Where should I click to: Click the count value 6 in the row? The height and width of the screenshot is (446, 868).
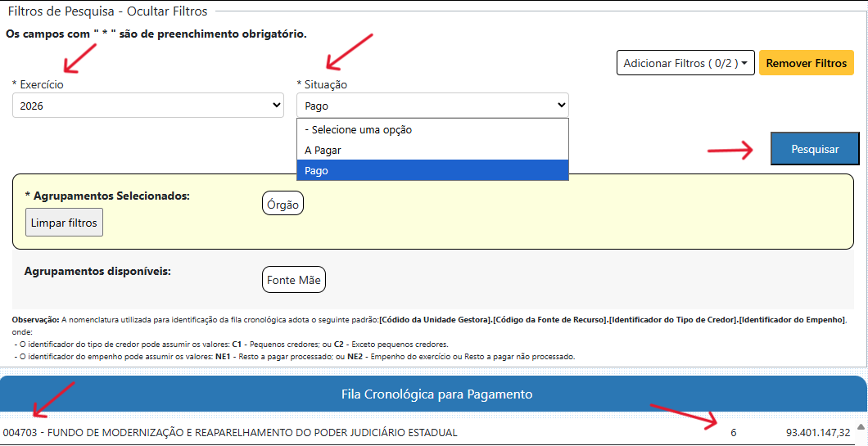pyautogui.click(x=734, y=433)
